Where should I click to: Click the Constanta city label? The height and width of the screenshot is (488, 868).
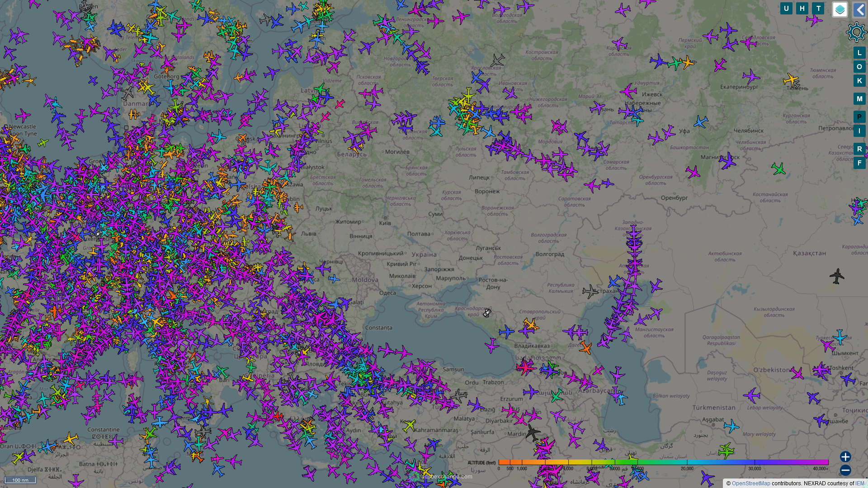(378, 328)
